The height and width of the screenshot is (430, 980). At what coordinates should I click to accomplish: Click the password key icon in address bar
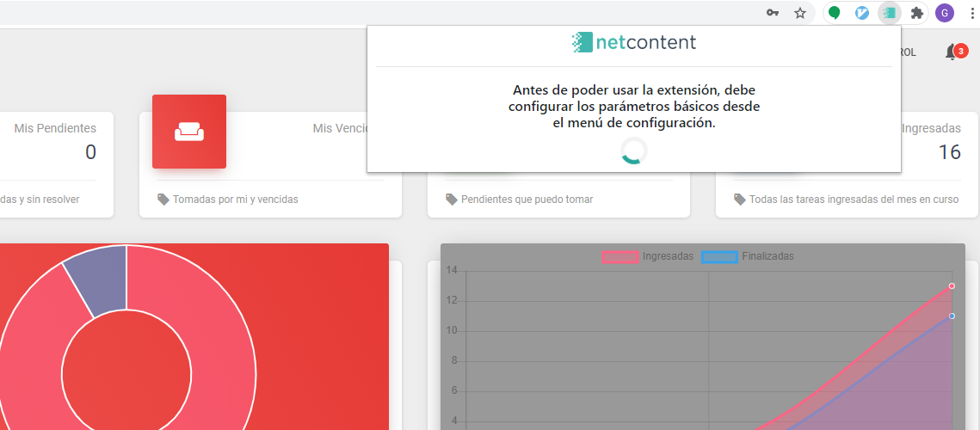pos(773,13)
